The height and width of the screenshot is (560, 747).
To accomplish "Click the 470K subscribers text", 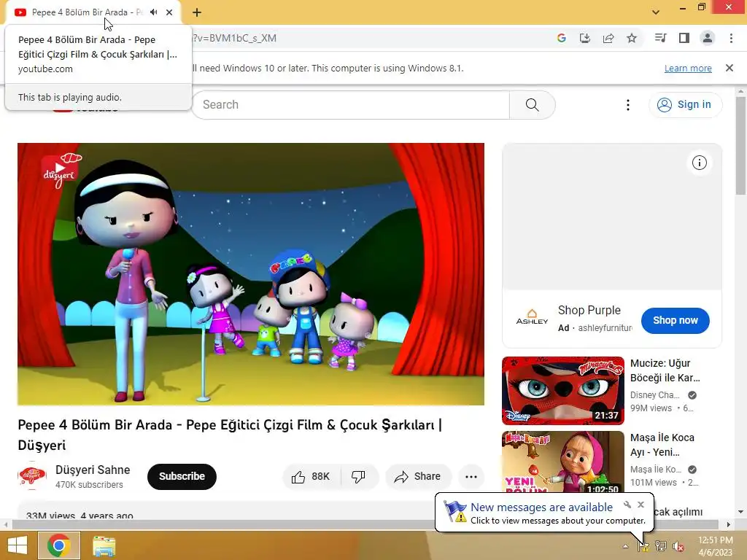I will coord(89,485).
